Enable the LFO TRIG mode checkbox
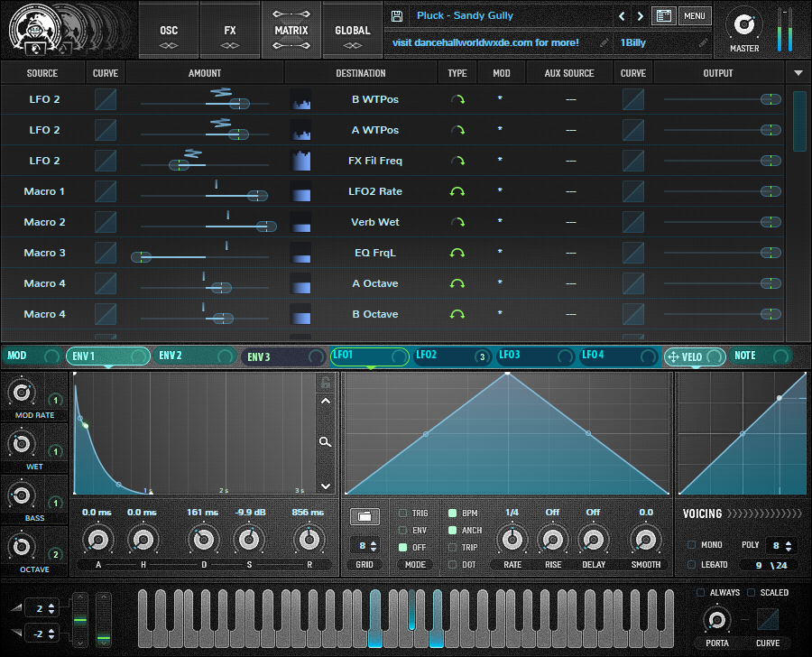This screenshot has width=812, height=657. [x=403, y=513]
